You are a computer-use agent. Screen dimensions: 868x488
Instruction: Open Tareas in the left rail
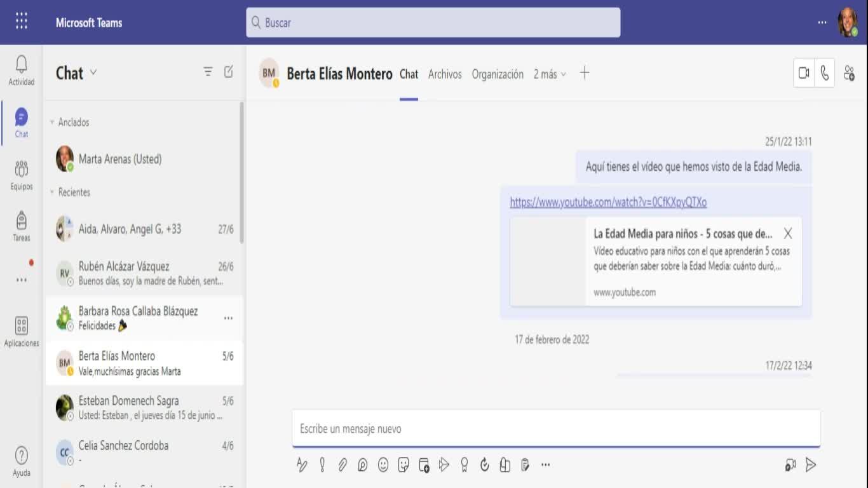tap(22, 226)
